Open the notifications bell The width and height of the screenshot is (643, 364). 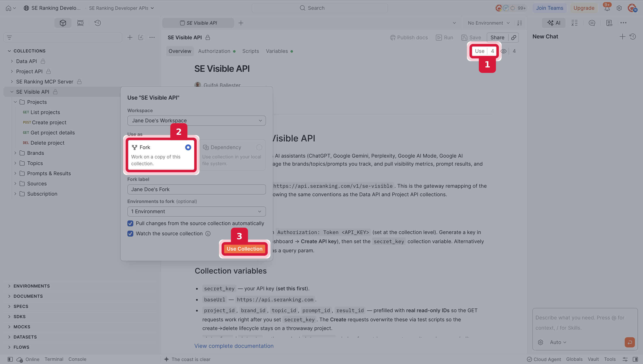click(607, 8)
